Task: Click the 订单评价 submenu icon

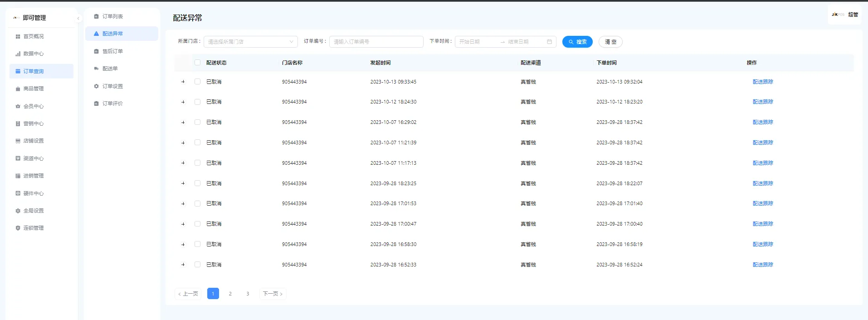Action: [96, 103]
